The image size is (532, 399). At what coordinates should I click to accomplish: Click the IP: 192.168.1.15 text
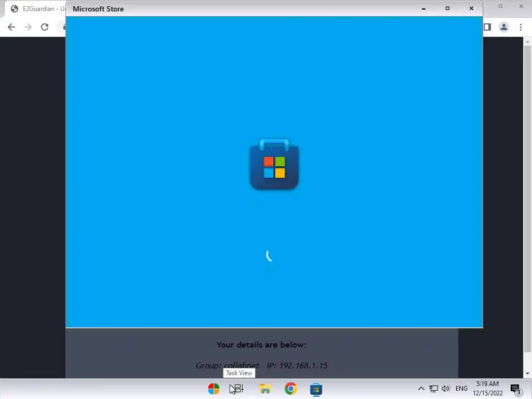(x=297, y=366)
